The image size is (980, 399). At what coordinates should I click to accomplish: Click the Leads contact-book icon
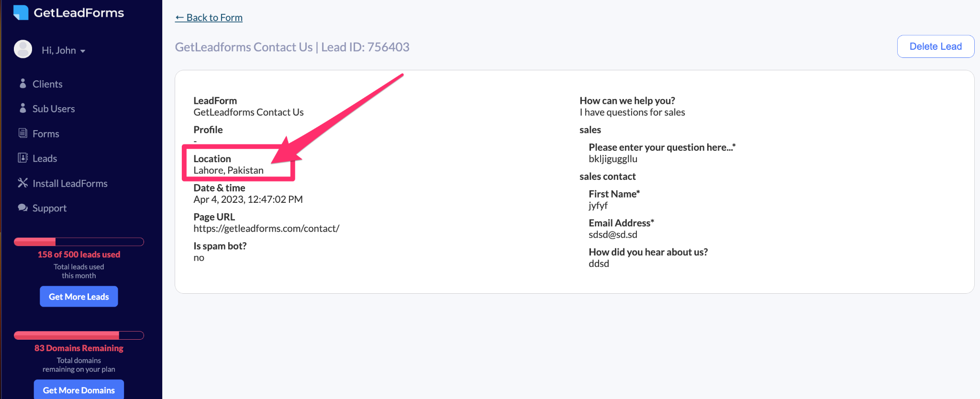click(22, 158)
